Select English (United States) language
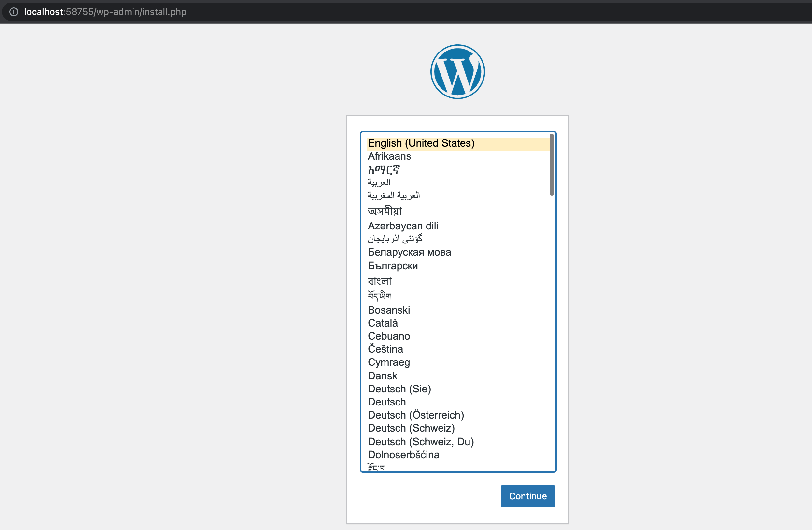Viewport: 812px width, 530px height. point(421,143)
